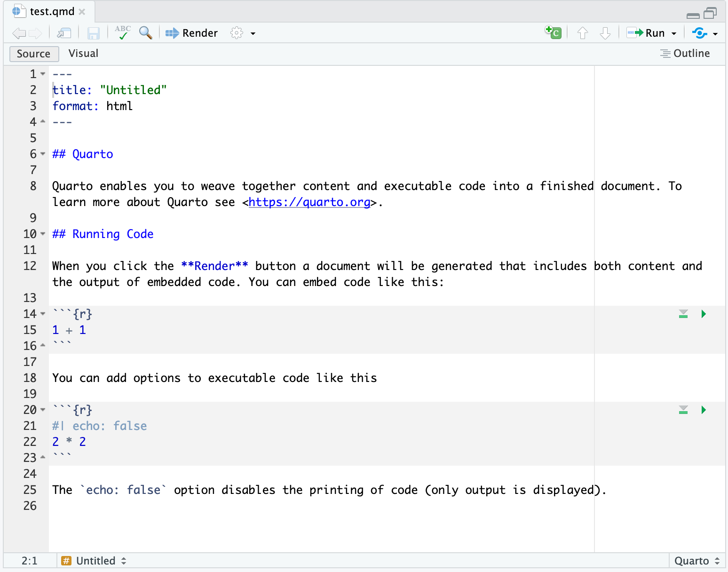Image resolution: width=728 pixels, height=572 pixels.
Task: Click the inline `echo: false` code text
Action: tap(124, 490)
